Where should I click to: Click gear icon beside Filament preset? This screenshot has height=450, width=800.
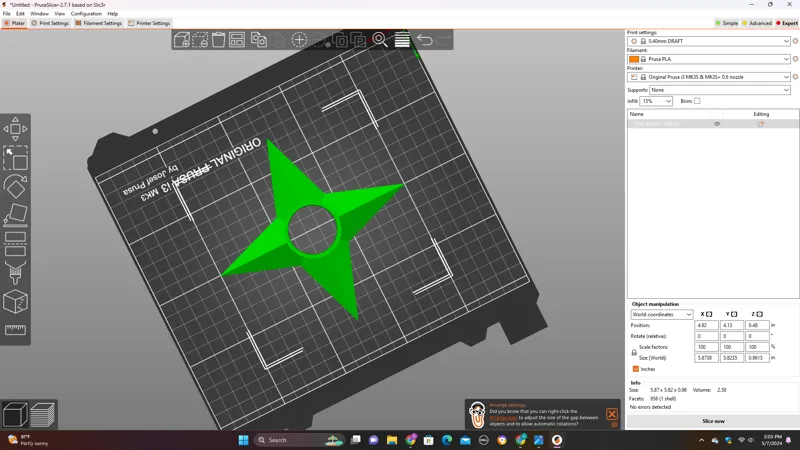(x=795, y=59)
